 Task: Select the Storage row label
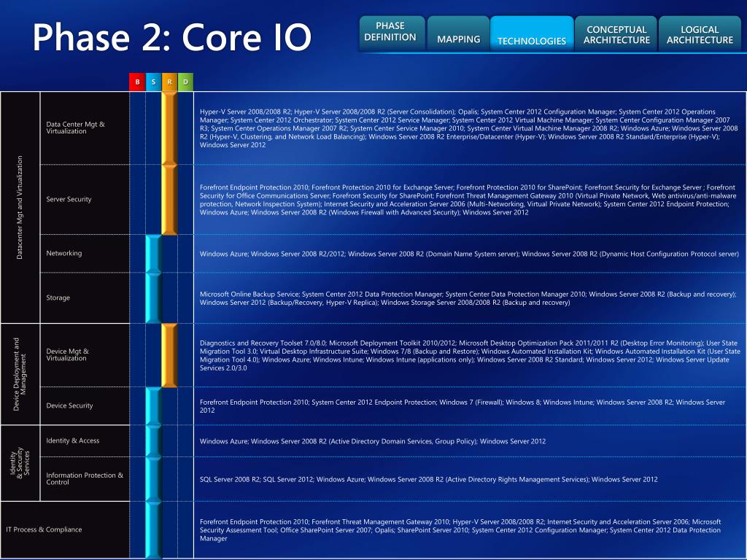[x=58, y=297]
